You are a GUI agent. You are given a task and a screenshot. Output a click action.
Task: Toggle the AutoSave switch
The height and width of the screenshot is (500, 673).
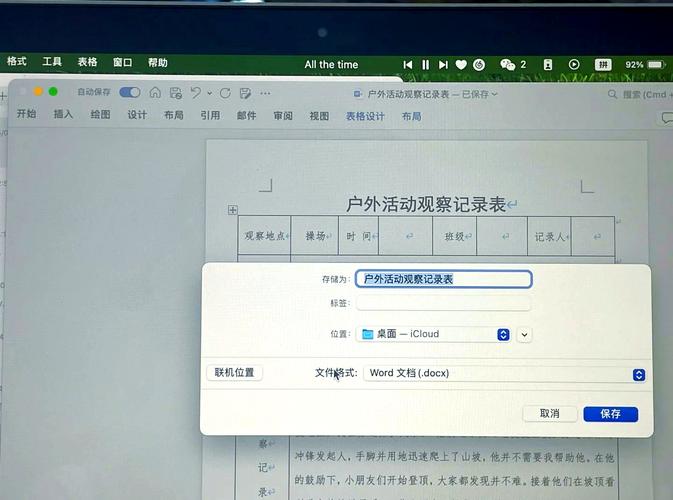click(x=130, y=92)
